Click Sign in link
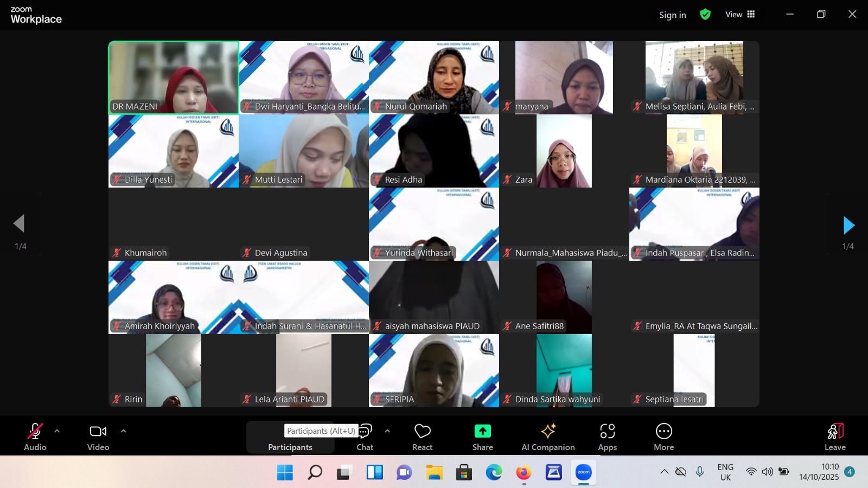This screenshot has width=868, height=488. click(x=673, y=15)
